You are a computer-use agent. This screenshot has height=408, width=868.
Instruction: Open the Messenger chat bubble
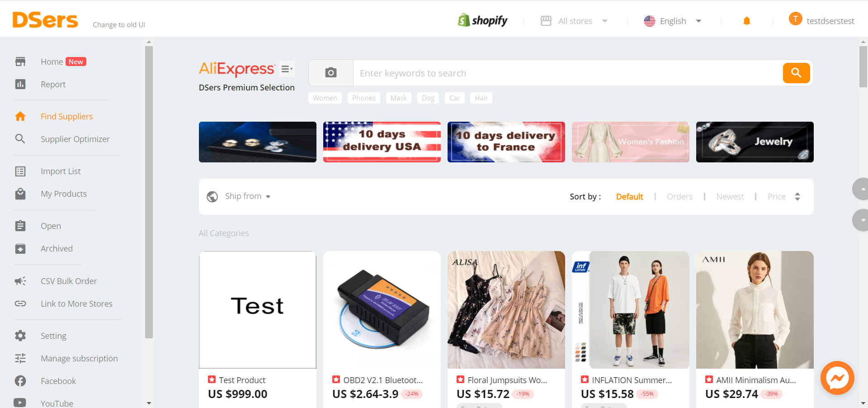pyautogui.click(x=837, y=378)
